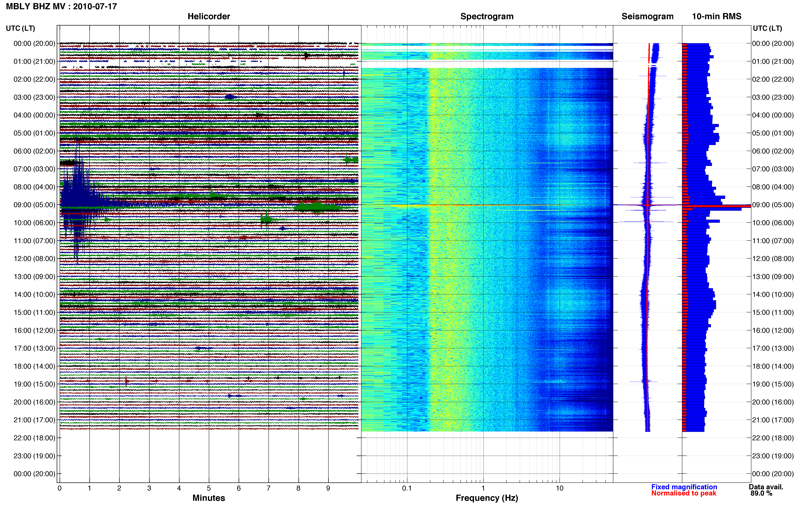Click the '10-min RMS' column heading
The height and width of the screenshot is (508, 812).
[x=717, y=16]
